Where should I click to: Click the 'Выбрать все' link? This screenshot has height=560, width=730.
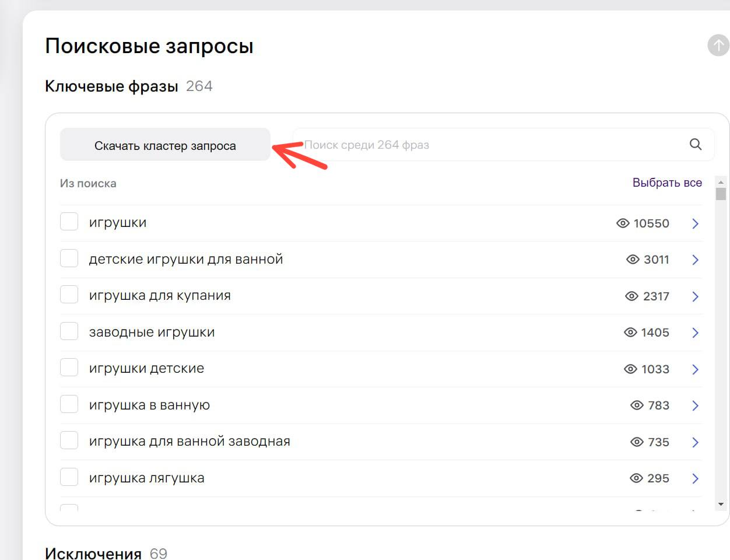point(667,183)
